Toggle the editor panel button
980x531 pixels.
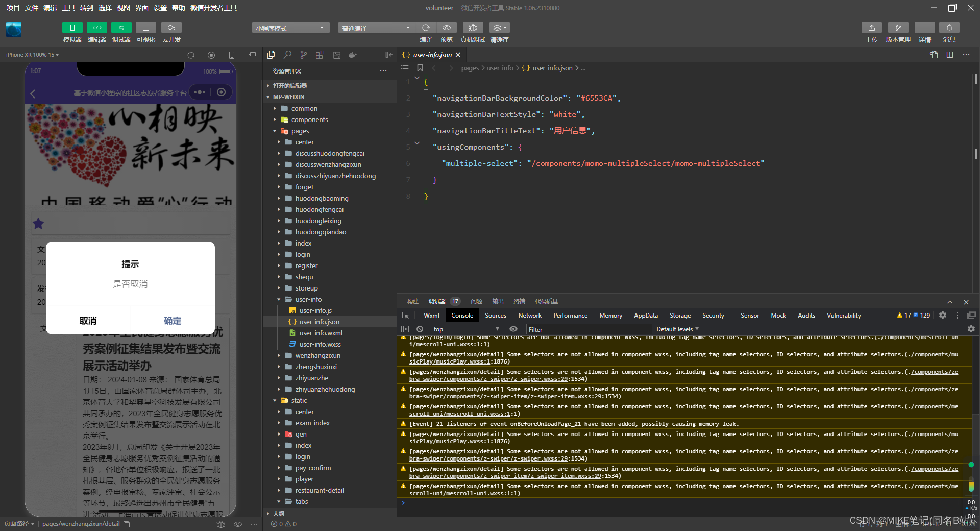point(96,28)
